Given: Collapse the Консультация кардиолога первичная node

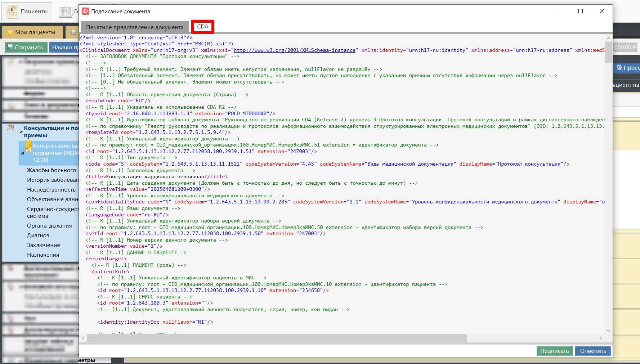Looking at the screenshot, I should [x=22, y=153].
